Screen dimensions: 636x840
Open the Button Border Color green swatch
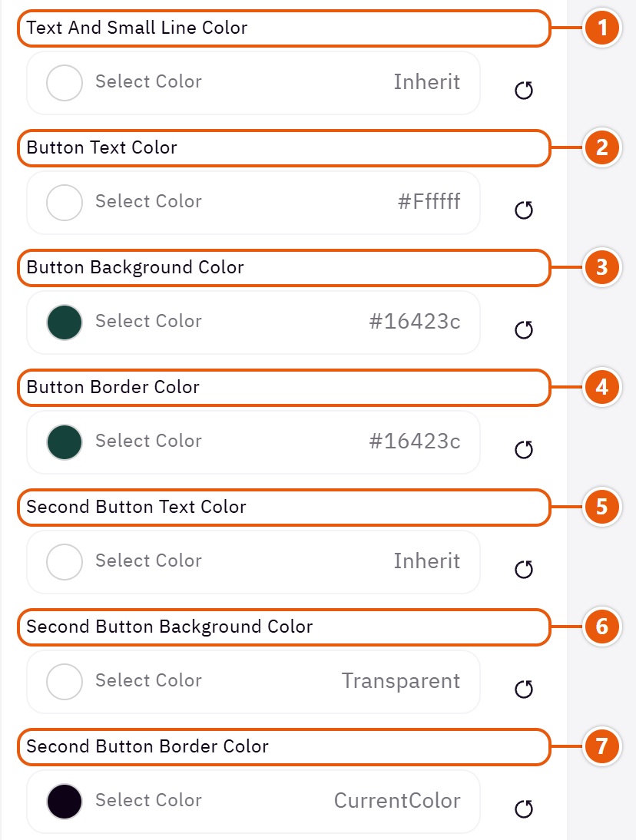point(65,442)
